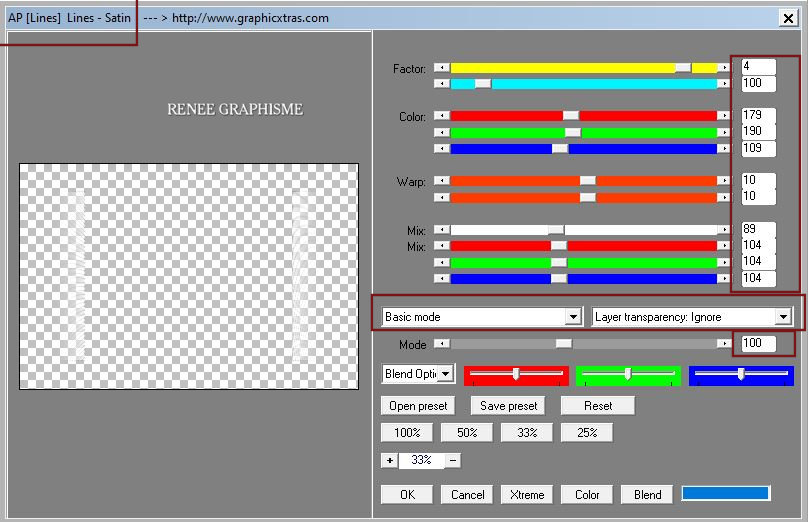Click the left arrow of first Warp slider
The width and height of the screenshot is (808, 522).
pos(442,180)
